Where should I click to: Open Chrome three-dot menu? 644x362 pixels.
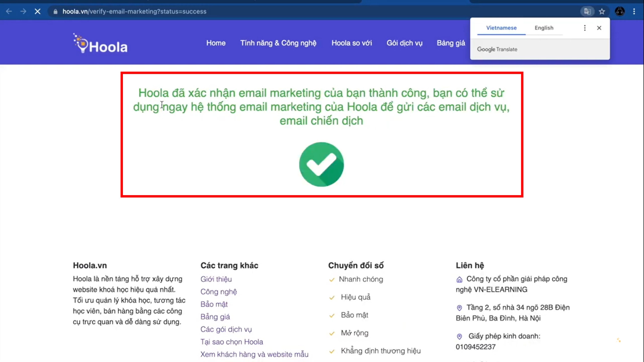coord(634,11)
